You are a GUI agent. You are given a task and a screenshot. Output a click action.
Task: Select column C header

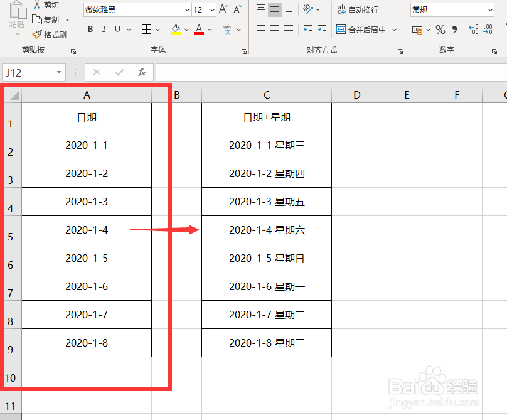tap(267, 95)
